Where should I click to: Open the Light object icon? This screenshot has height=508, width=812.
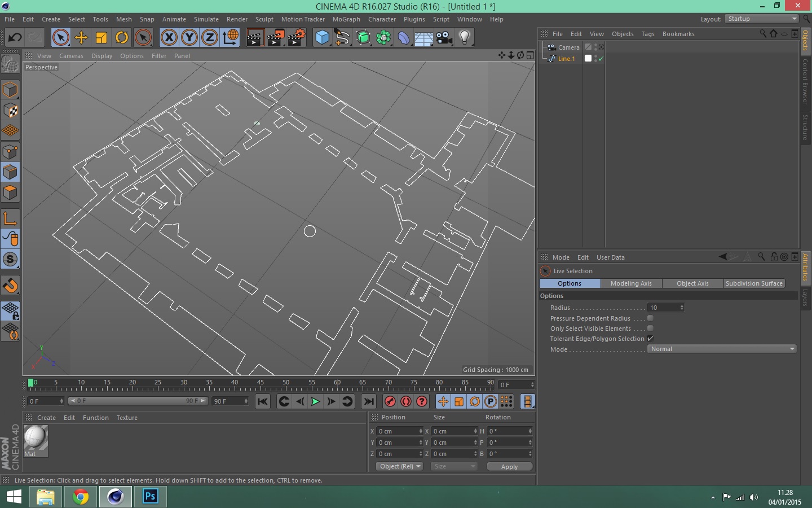click(x=464, y=38)
